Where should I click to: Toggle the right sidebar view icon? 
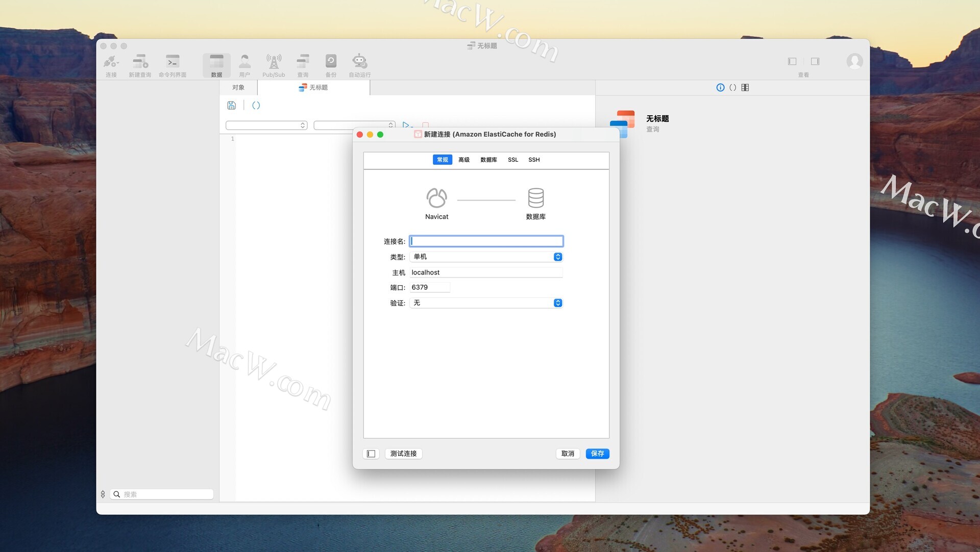pos(815,61)
